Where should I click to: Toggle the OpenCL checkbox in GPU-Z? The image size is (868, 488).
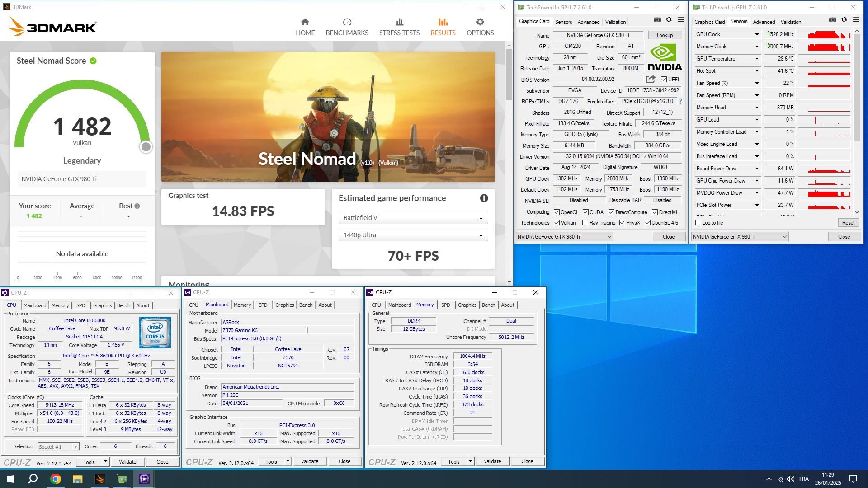click(x=557, y=212)
